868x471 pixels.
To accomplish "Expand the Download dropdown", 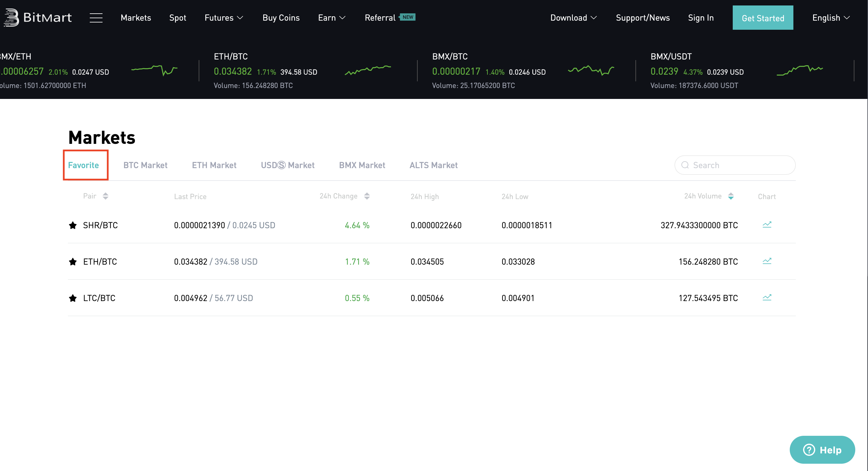I will [574, 18].
